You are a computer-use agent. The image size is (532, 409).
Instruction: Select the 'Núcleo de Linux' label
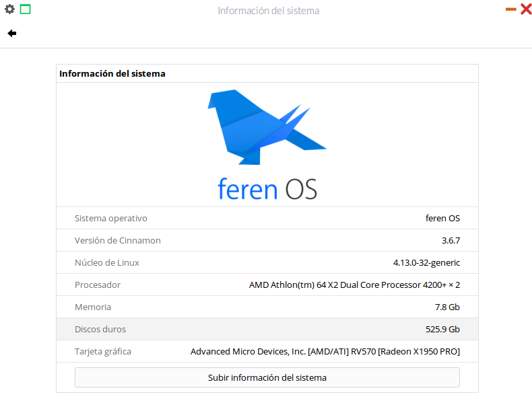107,262
